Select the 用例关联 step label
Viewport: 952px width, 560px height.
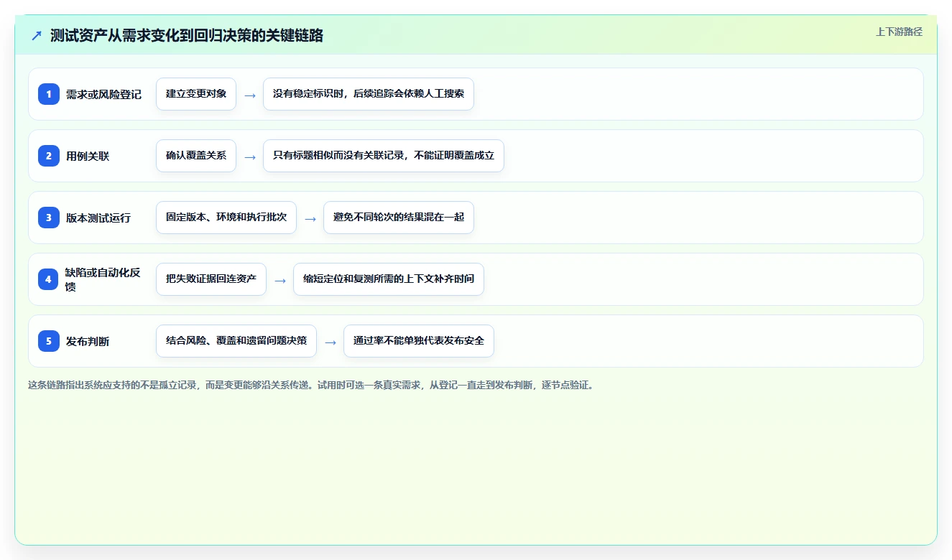pyautogui.click(x=88, y=156)
